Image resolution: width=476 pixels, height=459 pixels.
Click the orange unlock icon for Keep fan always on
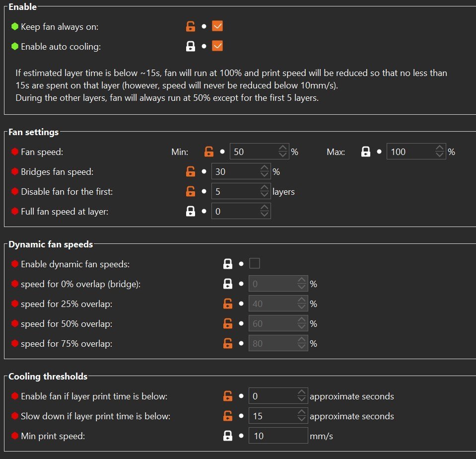[190, 26]
